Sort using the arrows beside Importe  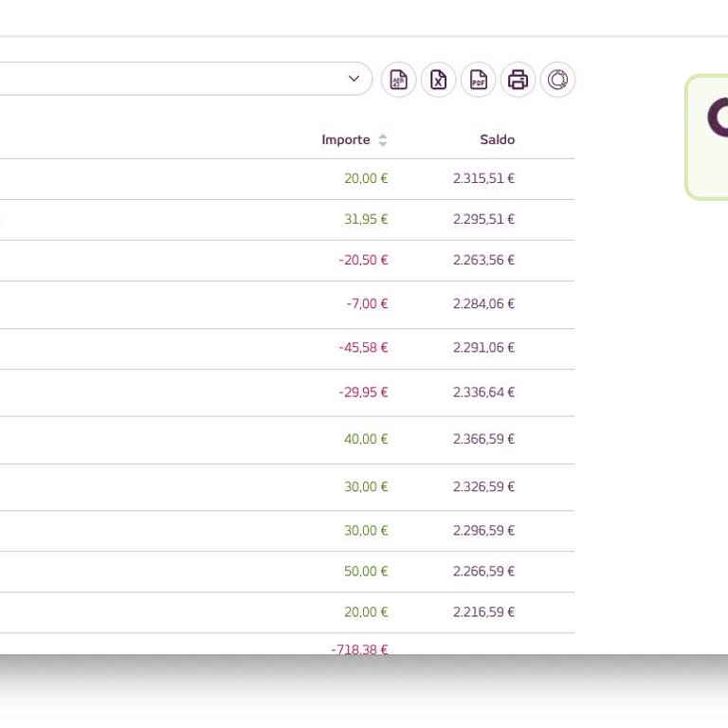383,139
